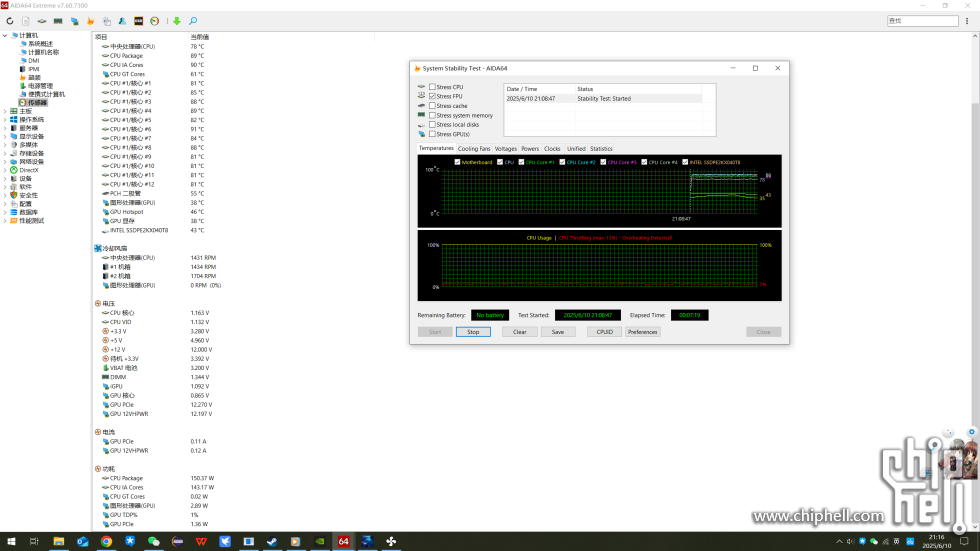
Task: Open Google Chrome from taskbar
Action: (106, 542)
